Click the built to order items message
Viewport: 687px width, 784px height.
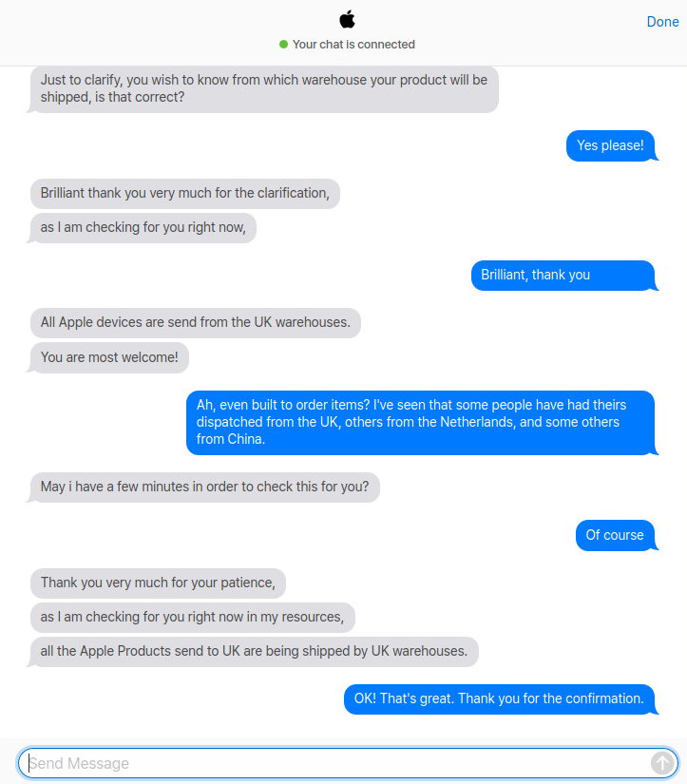421,423
